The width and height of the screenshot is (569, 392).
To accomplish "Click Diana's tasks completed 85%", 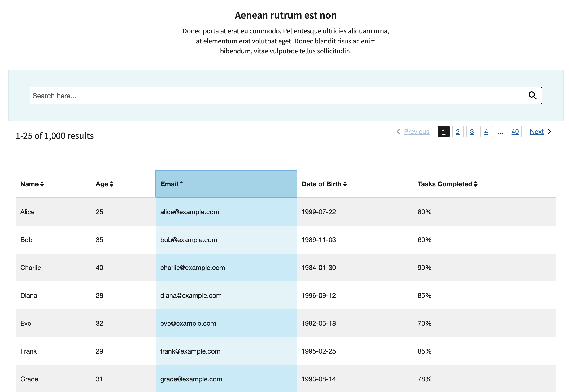I will (x=424, y=295).
